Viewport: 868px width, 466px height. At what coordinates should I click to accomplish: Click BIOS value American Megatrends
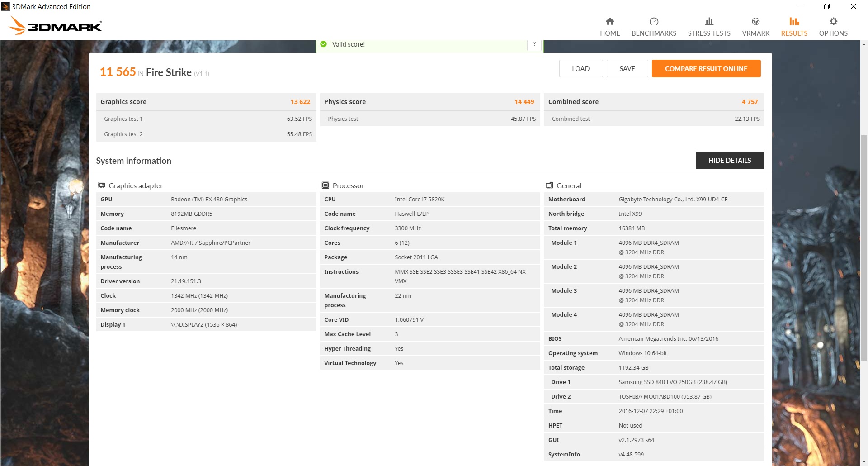tap(668, 339)
